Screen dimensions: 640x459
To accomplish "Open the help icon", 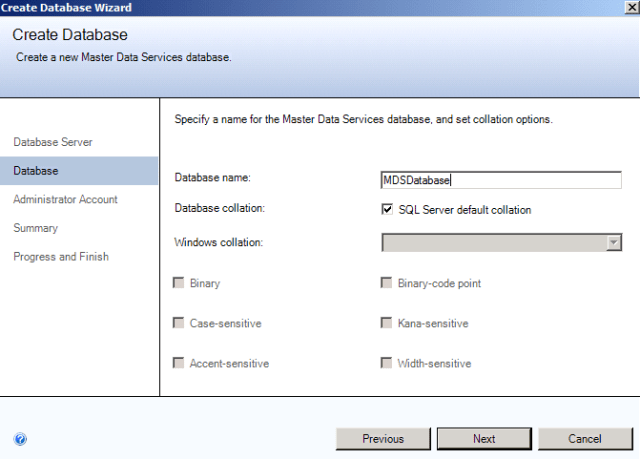I will (x=20, y=439).
